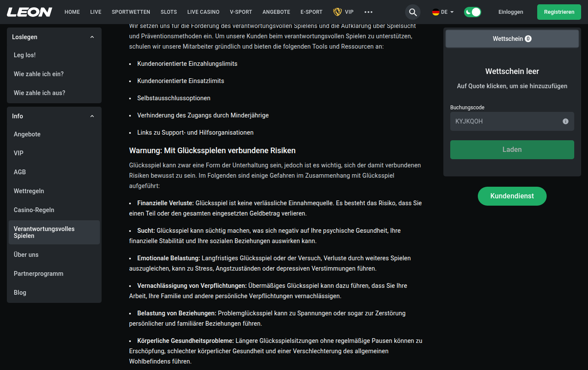Open the search magnifier icon
The image size is (588, 370).
(413, 12)
